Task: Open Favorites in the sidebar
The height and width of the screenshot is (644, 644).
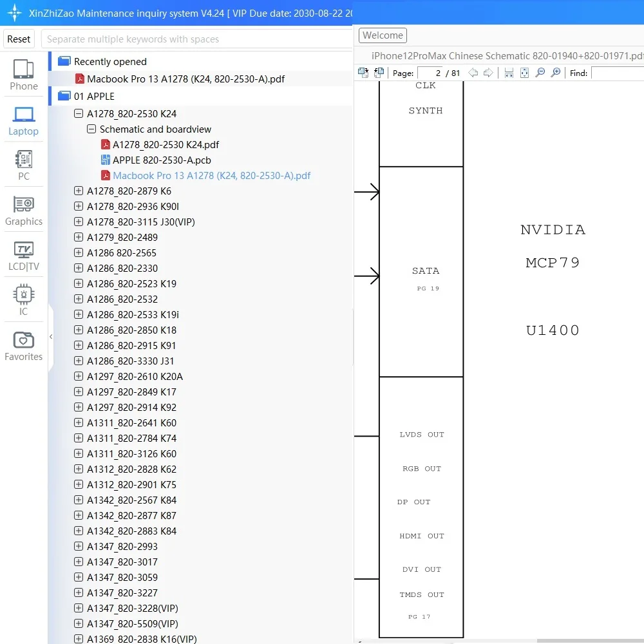Action: (23, 345)
